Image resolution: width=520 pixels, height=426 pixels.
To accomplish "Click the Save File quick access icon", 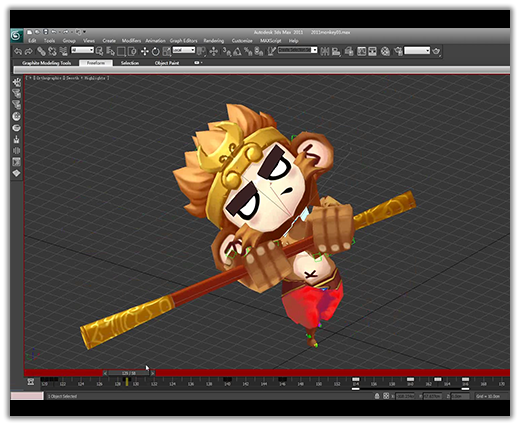I will point(46,32).
